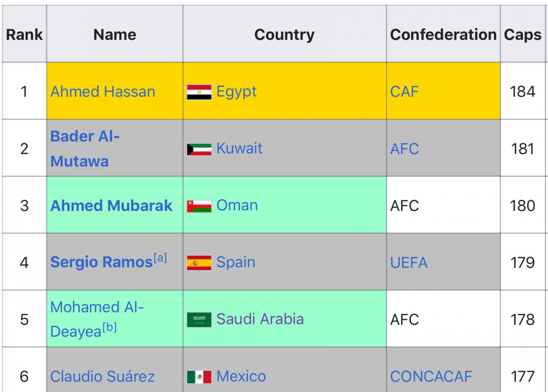The image size is (548, 392).
Task: Click the Confederation column header
Action: (x=443, y=35)
